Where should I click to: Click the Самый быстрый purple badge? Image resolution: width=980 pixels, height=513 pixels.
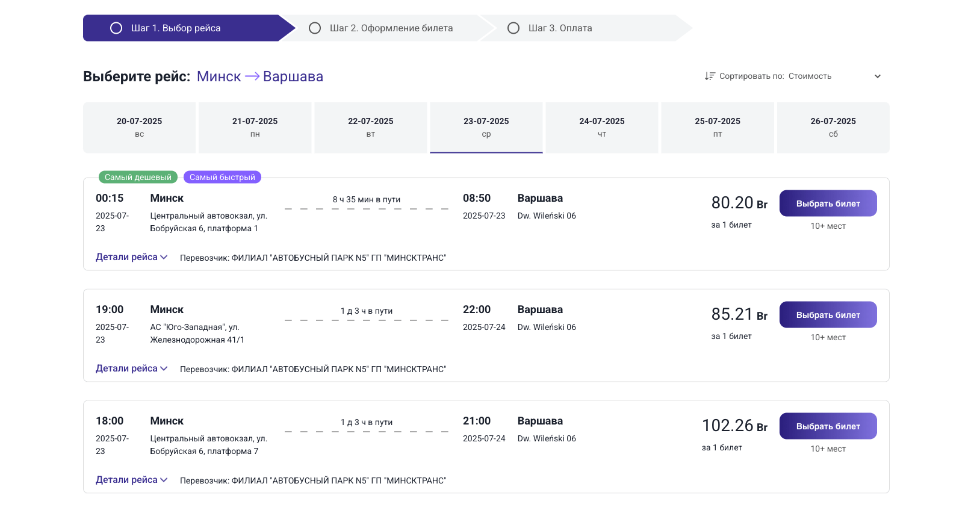pos(222,177)
